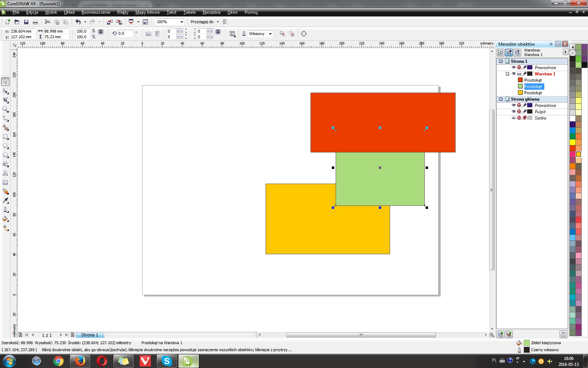Screen dimensions: 588x368
Task: Toggle printing for the Pulpit layer
Action: click(x=519, y=112)
